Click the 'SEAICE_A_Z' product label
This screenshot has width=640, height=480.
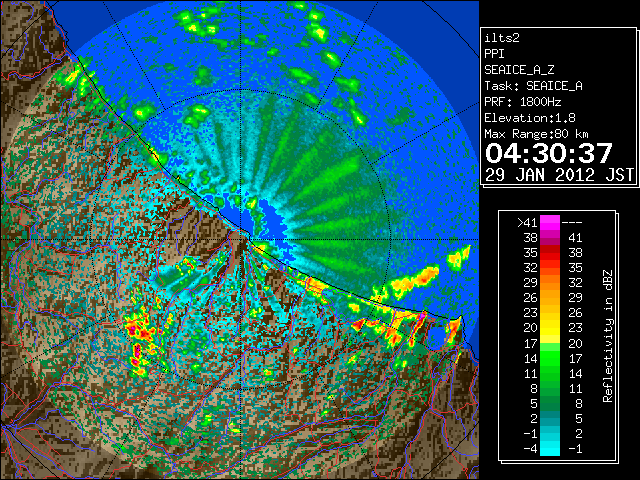(519, 70)
